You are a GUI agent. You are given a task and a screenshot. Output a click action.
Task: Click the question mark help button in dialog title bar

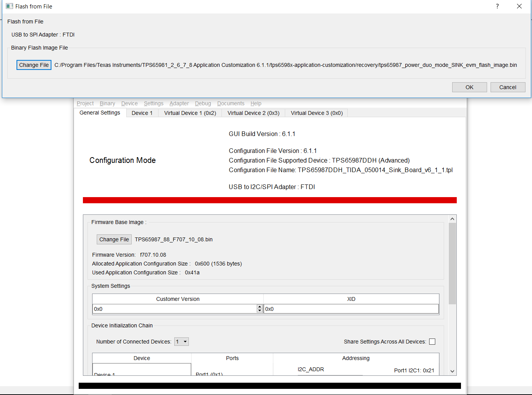pyautogui.click(x=497, y=6)
